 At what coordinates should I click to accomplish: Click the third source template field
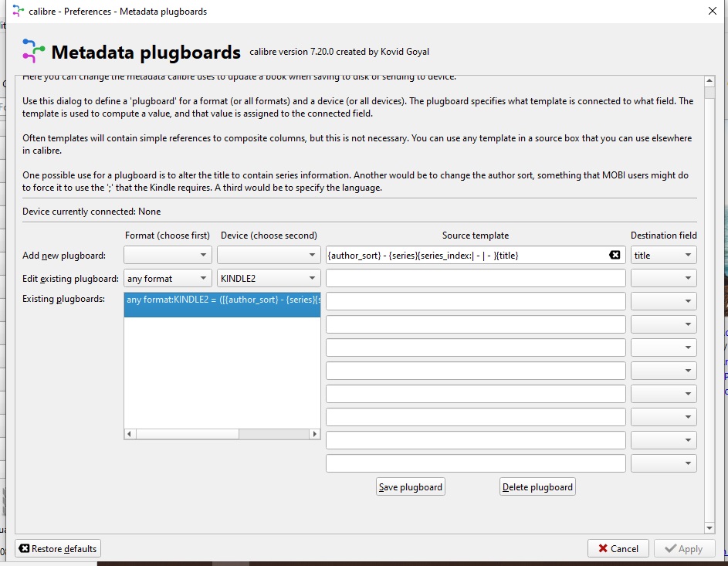(476, 301)
